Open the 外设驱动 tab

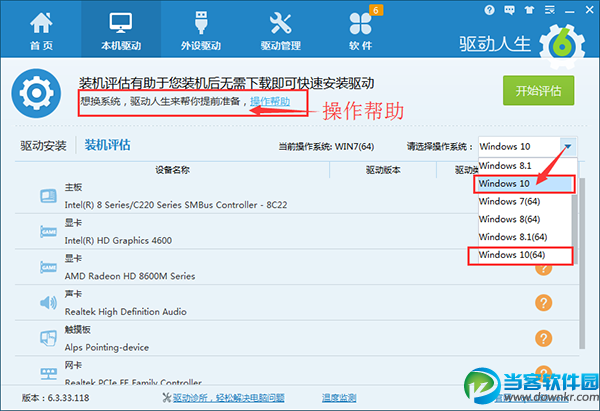coord(201,31)
